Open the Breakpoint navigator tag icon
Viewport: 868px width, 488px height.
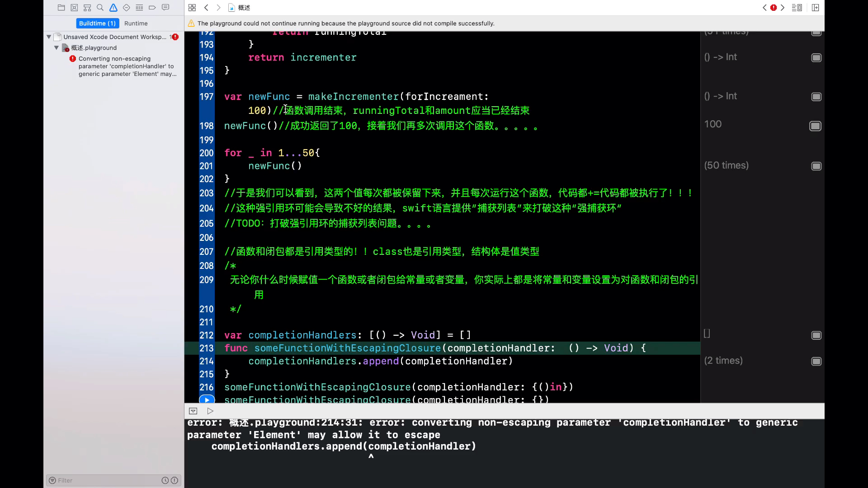[x=152, y=8]
